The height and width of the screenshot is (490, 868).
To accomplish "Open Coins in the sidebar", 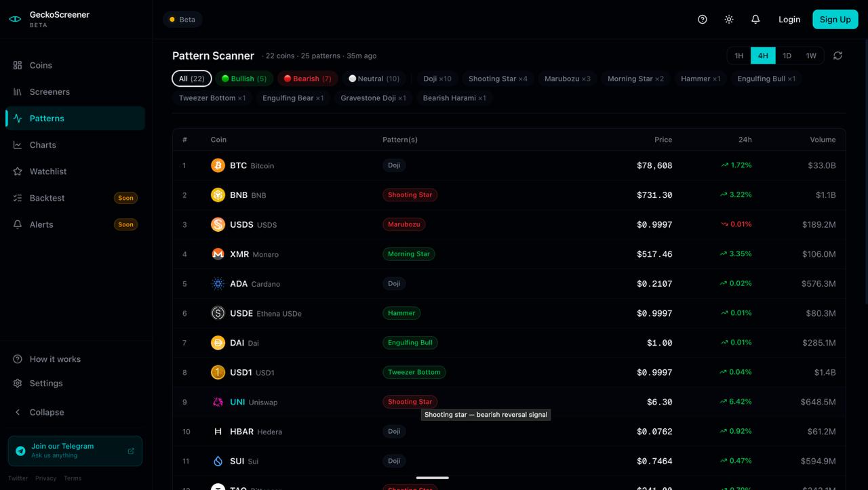I will 75,65.
